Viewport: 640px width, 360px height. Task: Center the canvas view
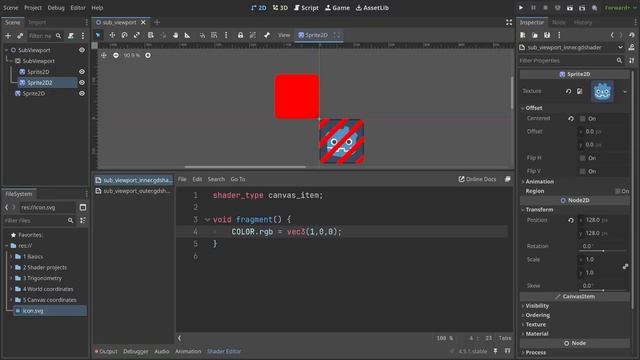pyautogui.click(x=104, y=55)
